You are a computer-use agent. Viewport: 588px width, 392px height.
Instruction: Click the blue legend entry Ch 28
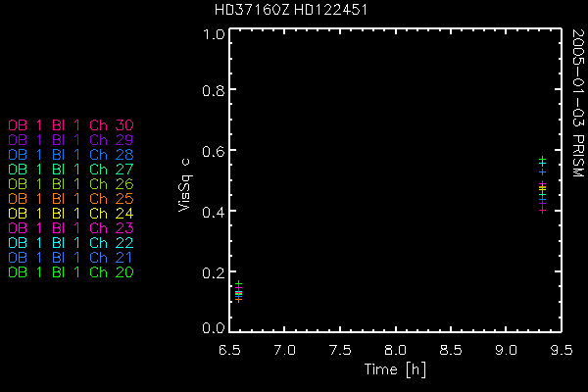point(71,155)
